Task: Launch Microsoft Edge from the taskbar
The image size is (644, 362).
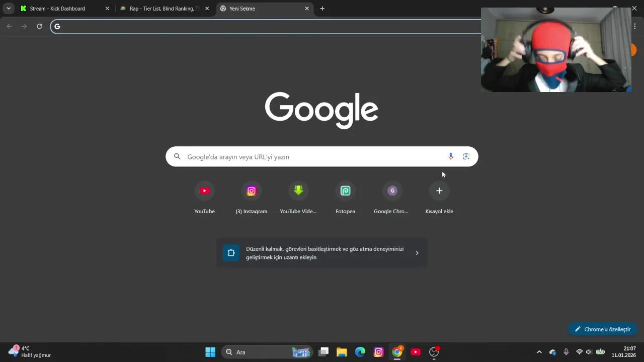Action: [x=360, y=352]
